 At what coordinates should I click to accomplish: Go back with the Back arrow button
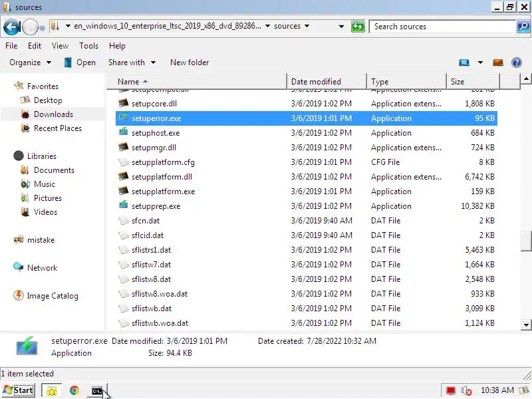click(x=11, y=27)
